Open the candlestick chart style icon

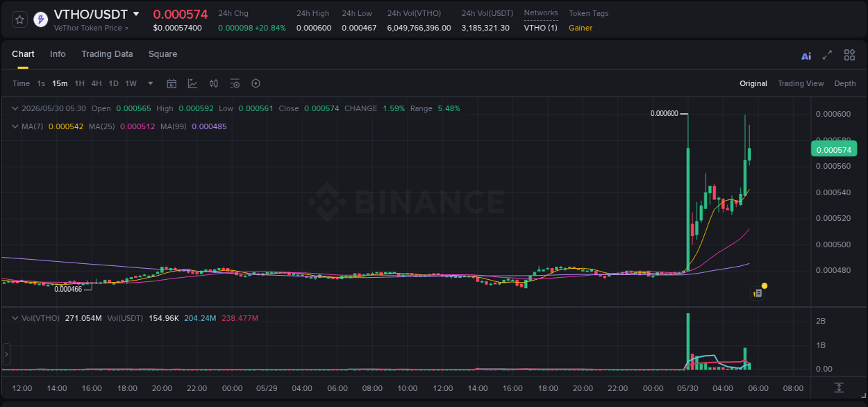click(214, 83)
